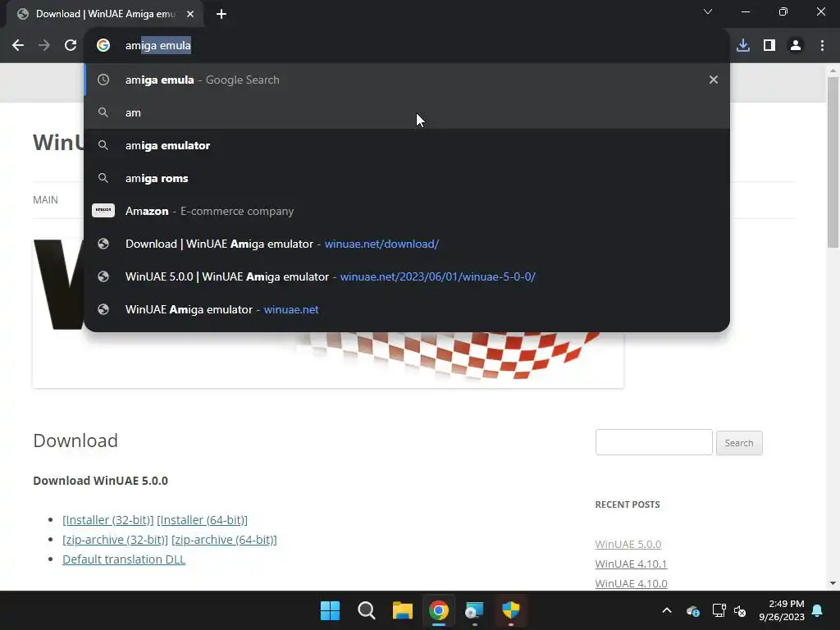Viewport: 840px width, 630px height.
Task: Open the MAIN navigation menu item
Action: click(46, 200)
